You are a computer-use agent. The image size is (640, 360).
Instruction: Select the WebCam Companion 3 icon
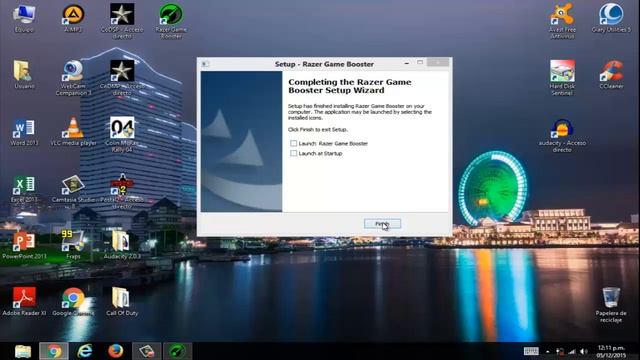(73, 78)
